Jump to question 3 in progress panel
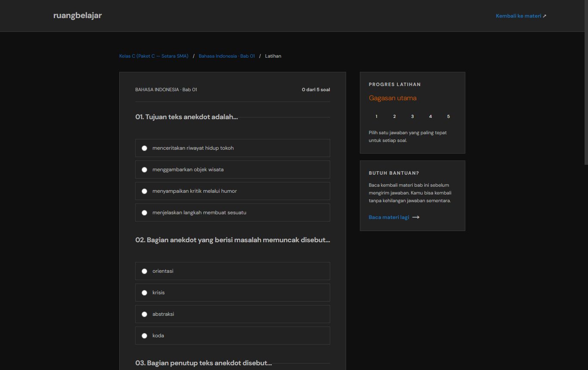This screenshot has height=370, width=588. point(412,117)
